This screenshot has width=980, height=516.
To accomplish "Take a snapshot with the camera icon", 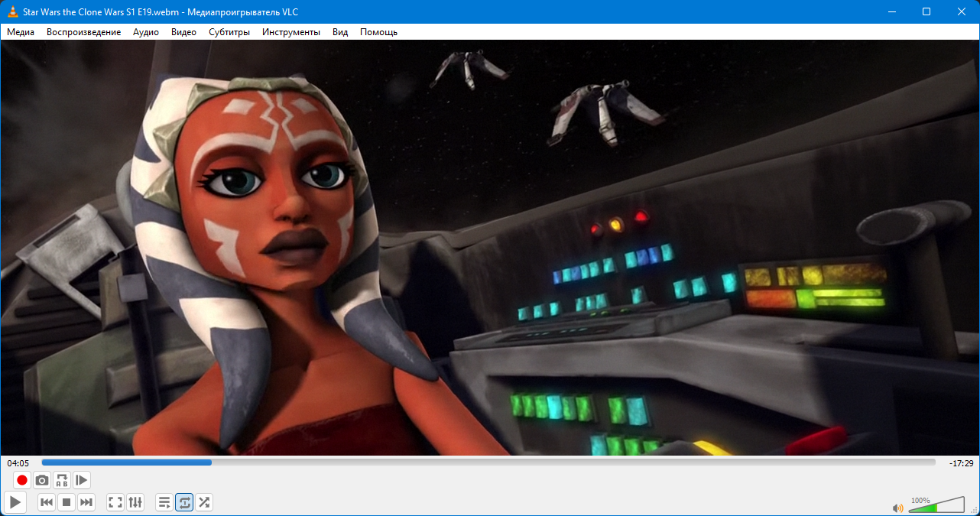I will (42, 480).
